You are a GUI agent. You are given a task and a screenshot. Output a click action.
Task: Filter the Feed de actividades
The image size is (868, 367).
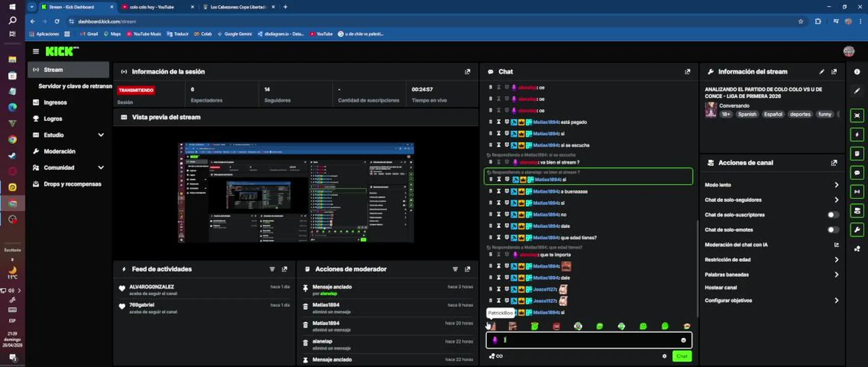coord(272,269)
